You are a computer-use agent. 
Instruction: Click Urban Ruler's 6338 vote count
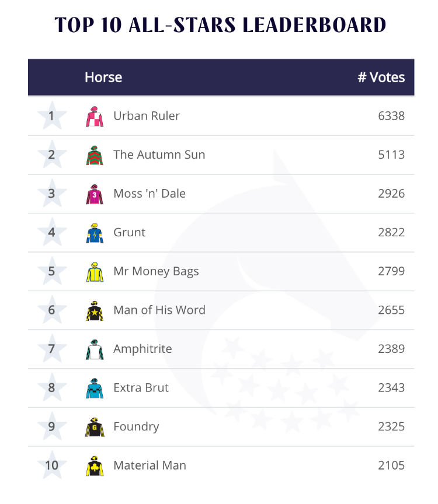[391, 116]
